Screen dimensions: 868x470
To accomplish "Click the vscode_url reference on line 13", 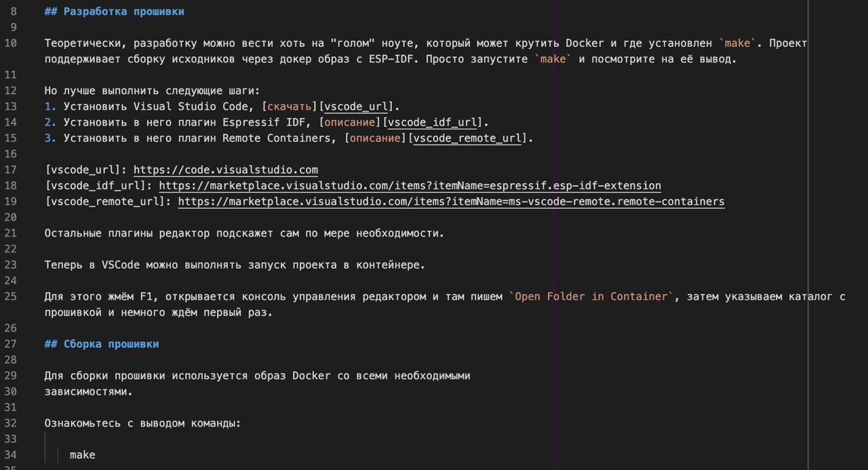I will coord(355,106).
